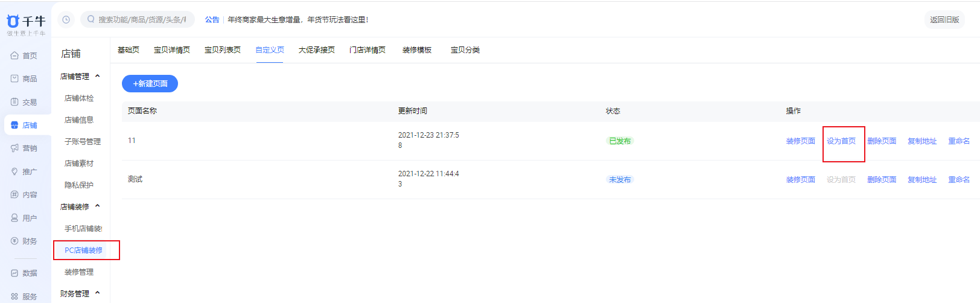Select the 交易 trade sidebar icon

14,102
